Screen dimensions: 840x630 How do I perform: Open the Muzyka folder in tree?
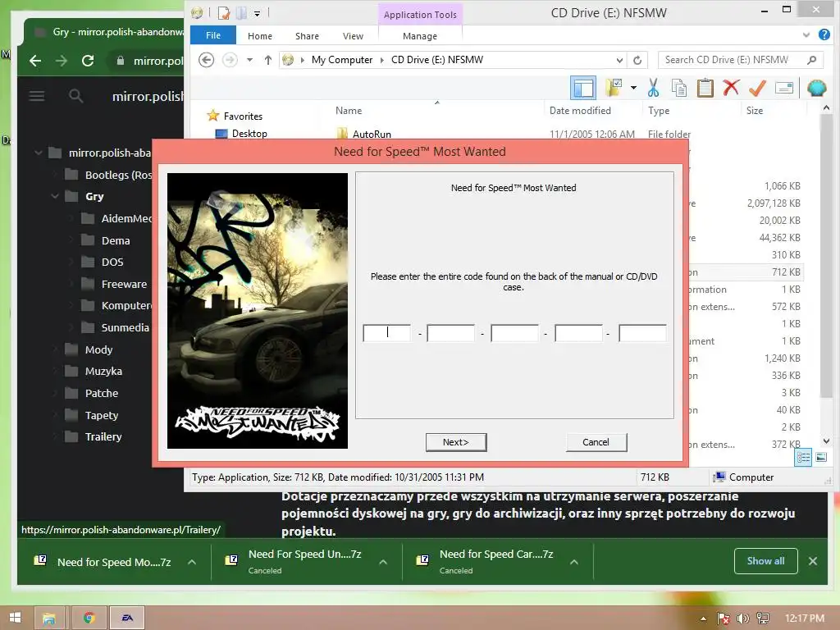tap(103, 372)
